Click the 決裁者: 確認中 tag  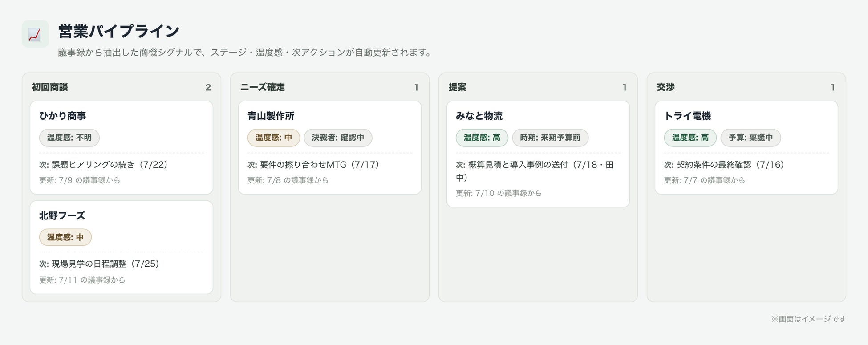click(x=338, y=138)
